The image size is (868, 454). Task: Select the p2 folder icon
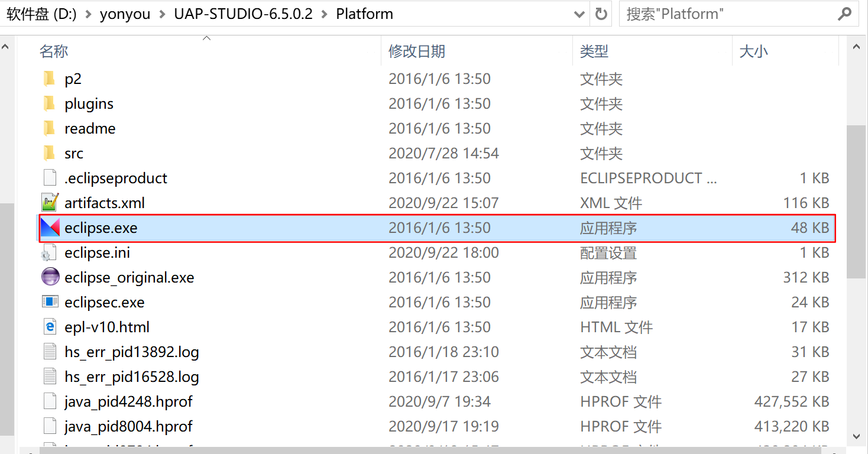coord(50,79)
